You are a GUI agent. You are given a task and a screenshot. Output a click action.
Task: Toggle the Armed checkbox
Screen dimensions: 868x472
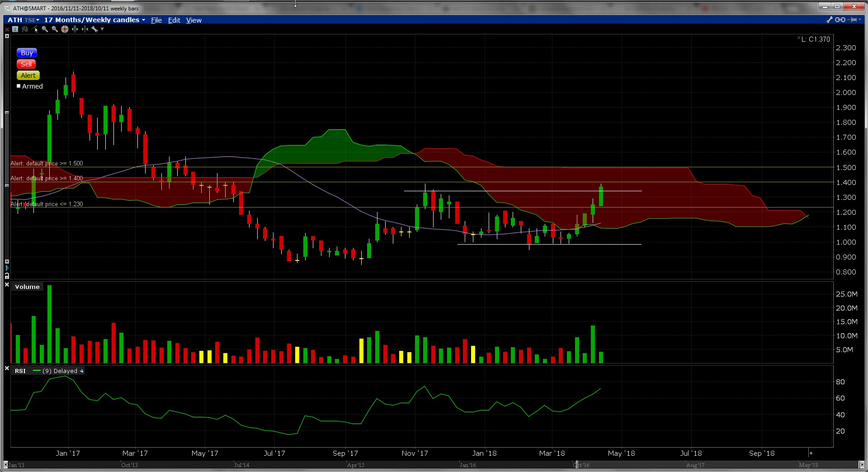pyautogui.click(x=19, y=86)
